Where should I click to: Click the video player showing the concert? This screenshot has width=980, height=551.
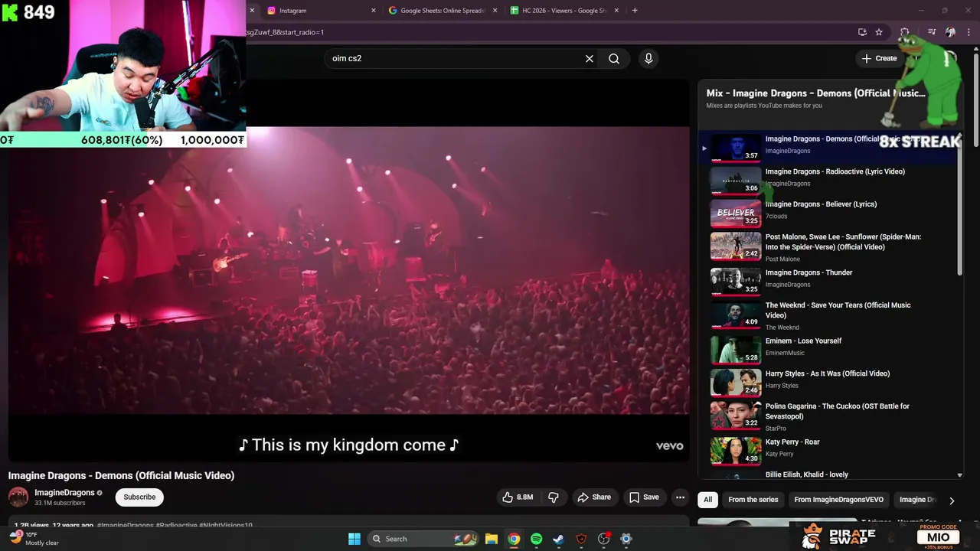point(348,269)
